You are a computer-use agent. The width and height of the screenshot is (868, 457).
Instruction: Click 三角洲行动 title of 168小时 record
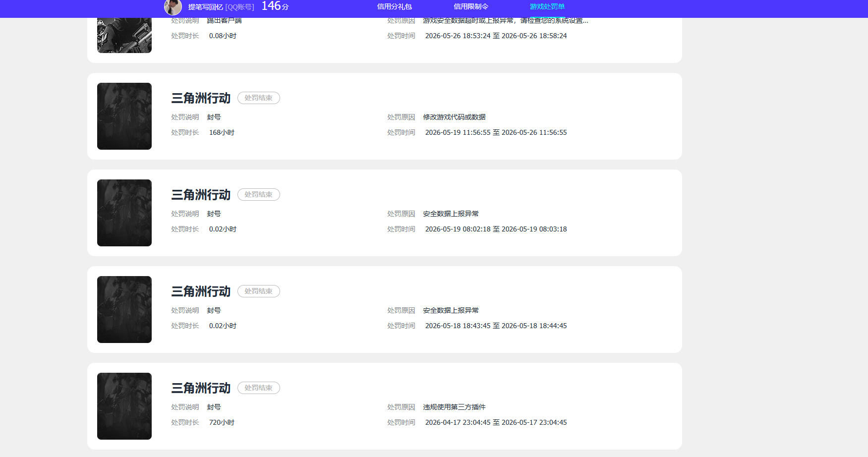[201, 98]
